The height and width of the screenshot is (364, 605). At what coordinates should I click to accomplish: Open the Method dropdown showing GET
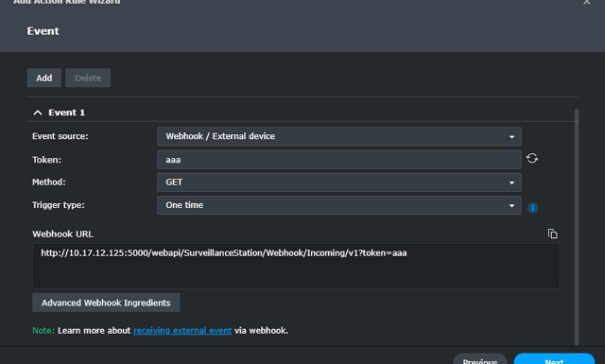coord(338,182)
